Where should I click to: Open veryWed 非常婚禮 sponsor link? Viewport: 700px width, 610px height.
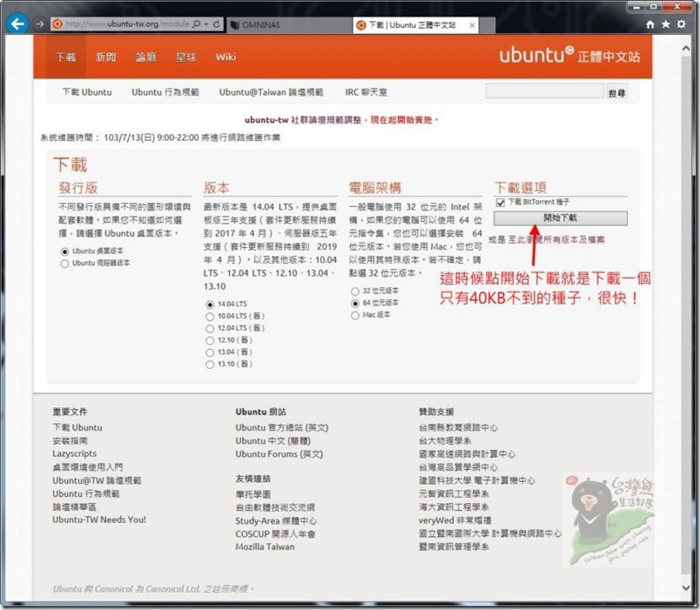(x=454, y=520)
